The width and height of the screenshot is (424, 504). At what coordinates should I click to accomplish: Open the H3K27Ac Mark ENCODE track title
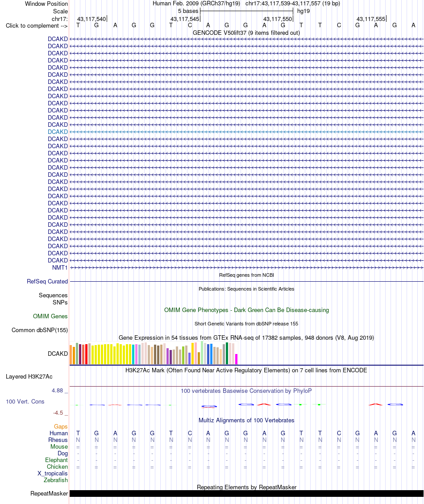pos(246,370)
